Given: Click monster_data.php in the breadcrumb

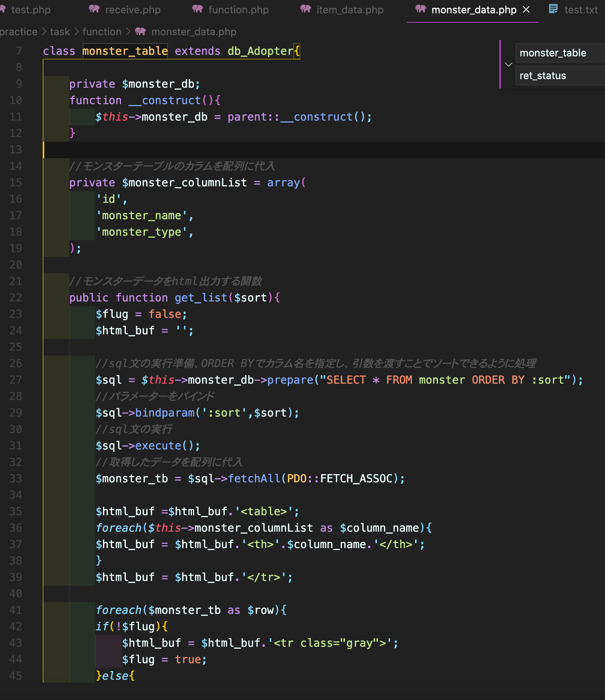Looking at the screenshot, I should [x=193, y=32].
